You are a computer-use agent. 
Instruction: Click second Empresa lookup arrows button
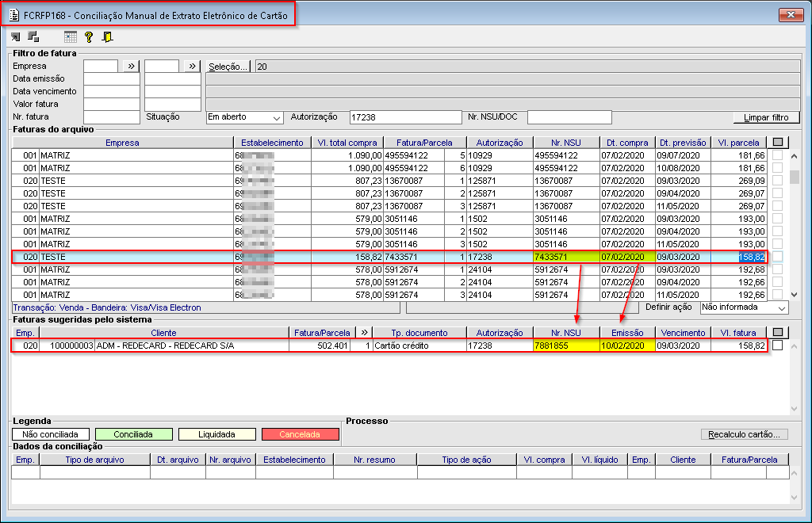pos(192,67)
